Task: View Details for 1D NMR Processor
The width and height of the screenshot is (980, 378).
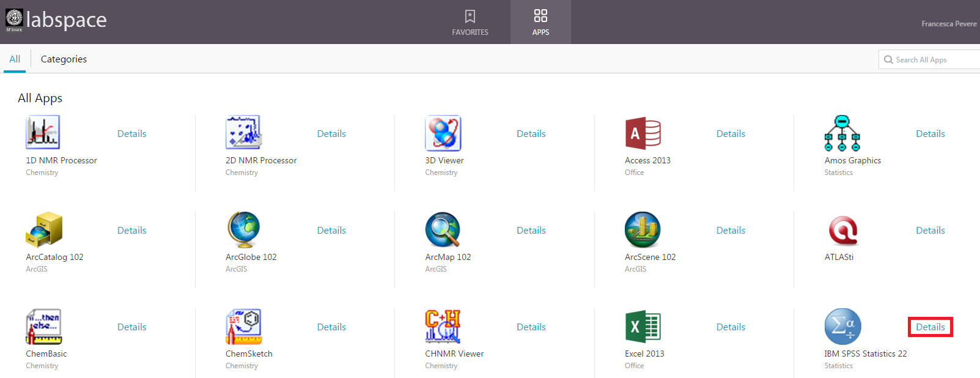Action: (x=131, y=133)
